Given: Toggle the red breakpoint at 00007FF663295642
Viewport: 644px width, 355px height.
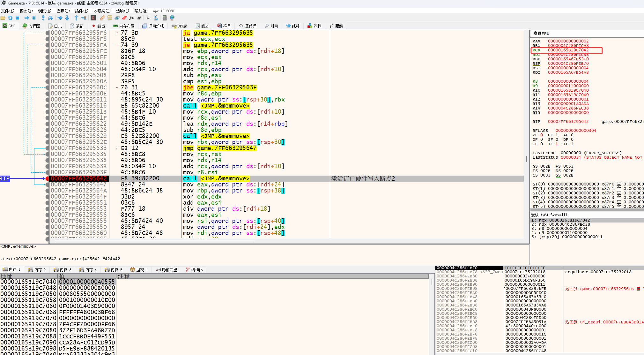Looking at the screenshot, I should 47,178.
